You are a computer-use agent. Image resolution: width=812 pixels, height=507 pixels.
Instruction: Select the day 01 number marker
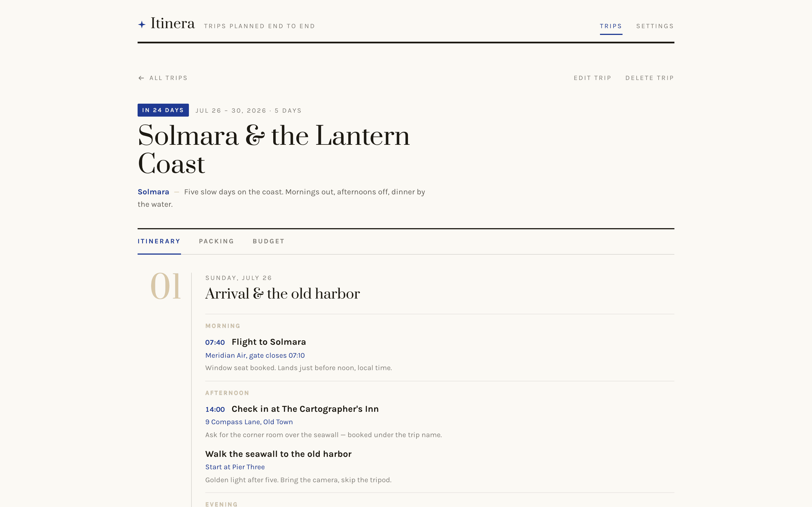pos(166,286)
